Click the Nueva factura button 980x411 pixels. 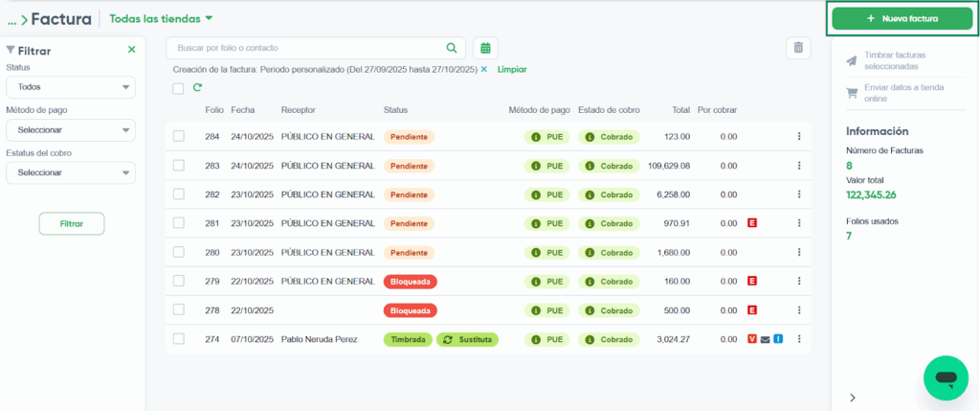point(902,18)
